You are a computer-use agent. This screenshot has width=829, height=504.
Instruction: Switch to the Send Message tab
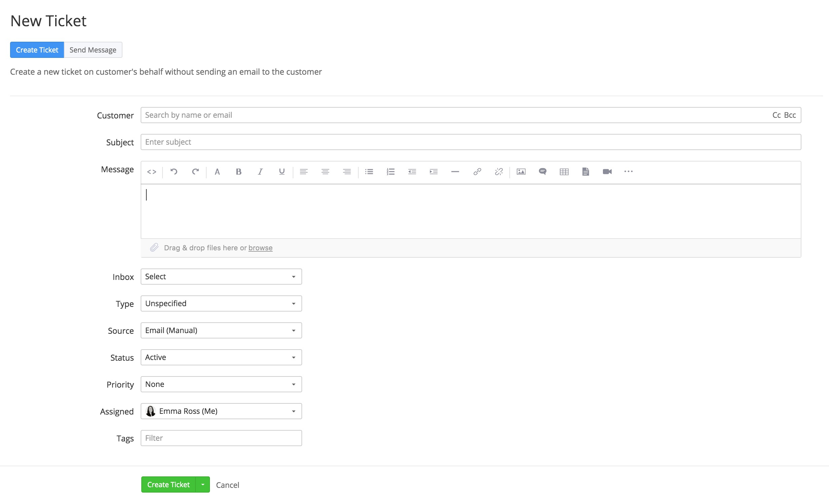point(93,50)
